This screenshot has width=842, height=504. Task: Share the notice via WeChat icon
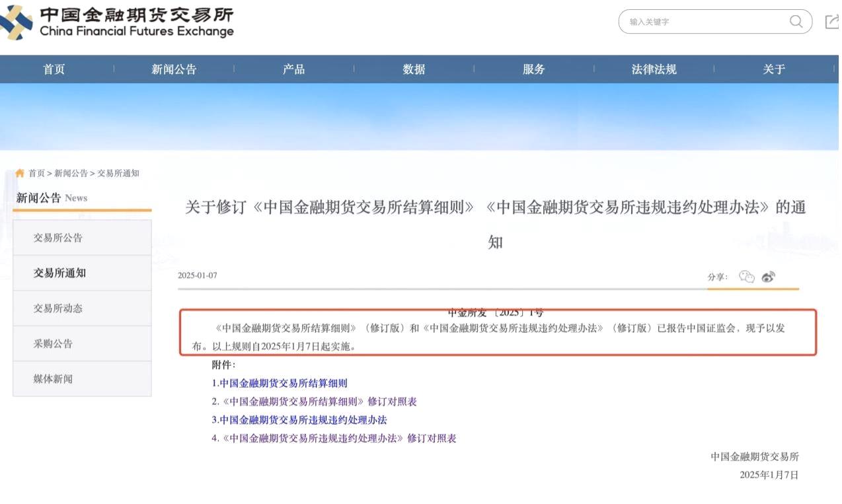coord(746,277)
